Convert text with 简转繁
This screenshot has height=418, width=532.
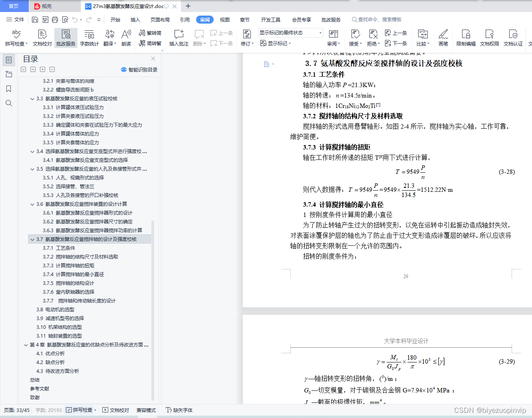point(150,43)
